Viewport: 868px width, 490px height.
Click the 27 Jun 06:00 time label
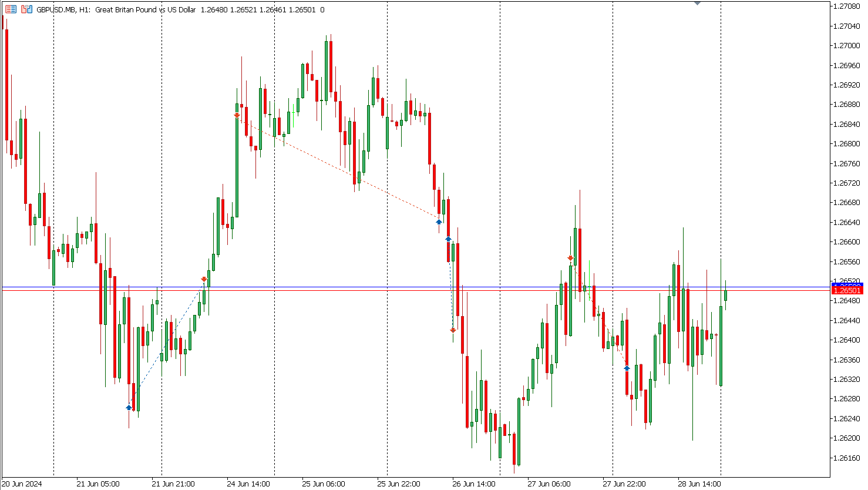pyautogui.click(x=549, y=484)
